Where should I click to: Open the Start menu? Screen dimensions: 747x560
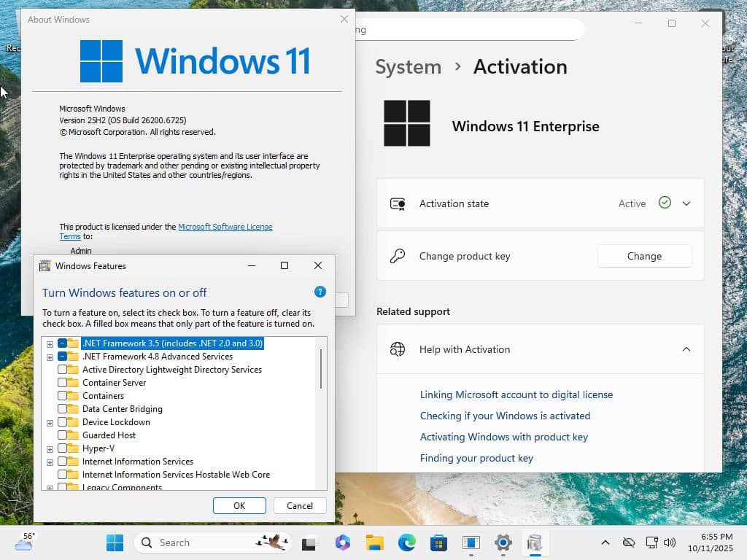tap(115, 542)
